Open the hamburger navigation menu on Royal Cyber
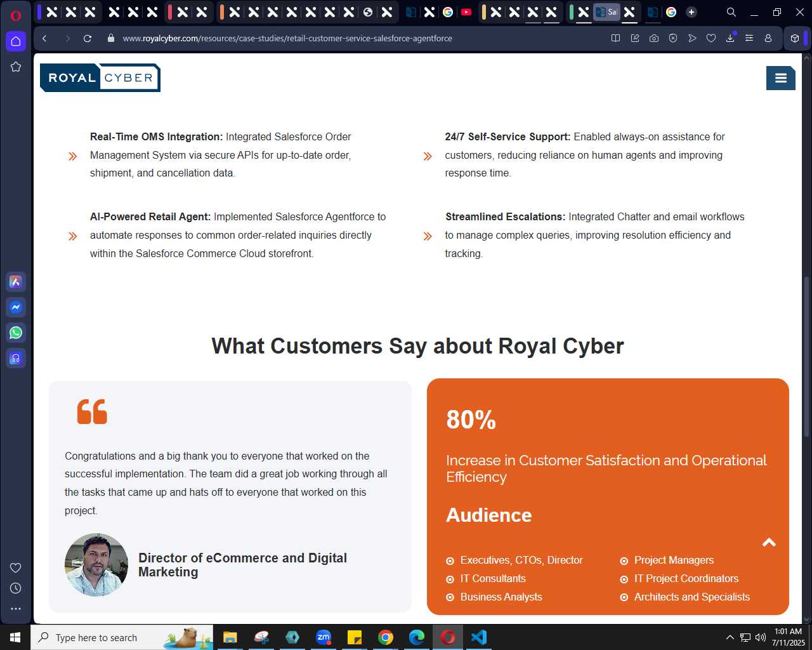This screenshot has width=812, height=650. (781, 78)
